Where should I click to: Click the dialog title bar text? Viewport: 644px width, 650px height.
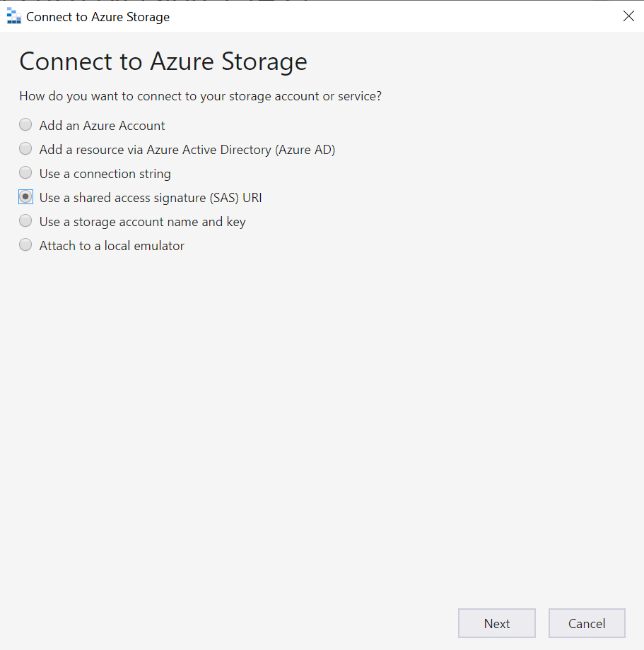tap(97, 16)
